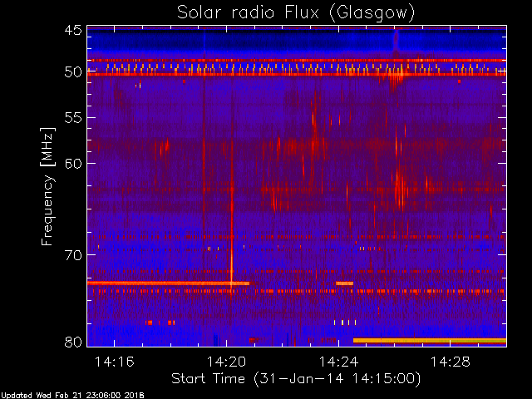The width and height of the screenshot is (532, 399).
Task: Click the 80 frequency tick label
Action: [73, 342]
